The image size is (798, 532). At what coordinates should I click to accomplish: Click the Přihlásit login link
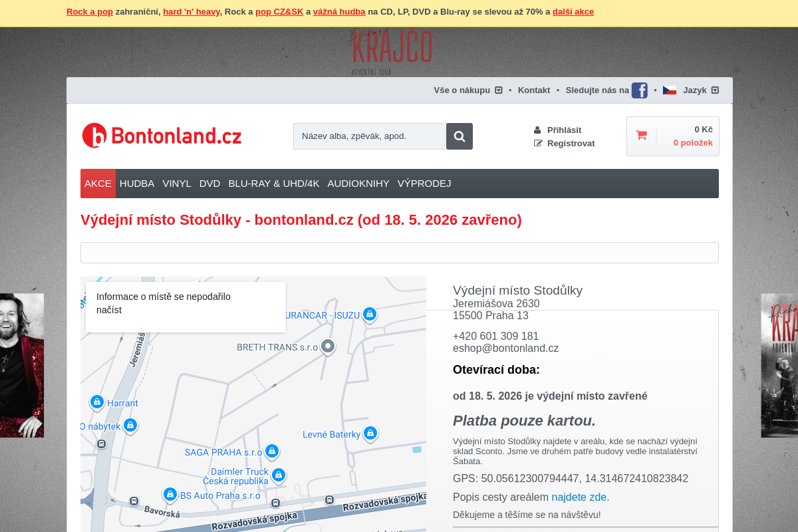coord(564,130)
